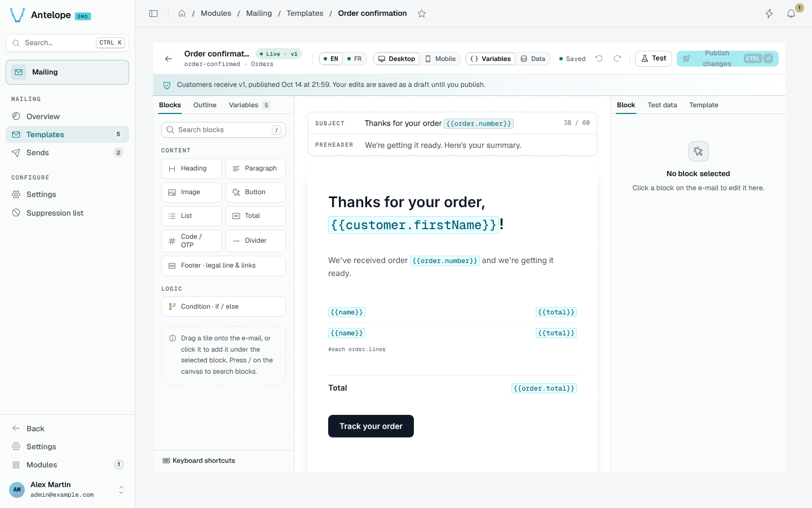Select Desktop preview mode
Viewport: 812px width, 508px height.
[x=396, y=59]
